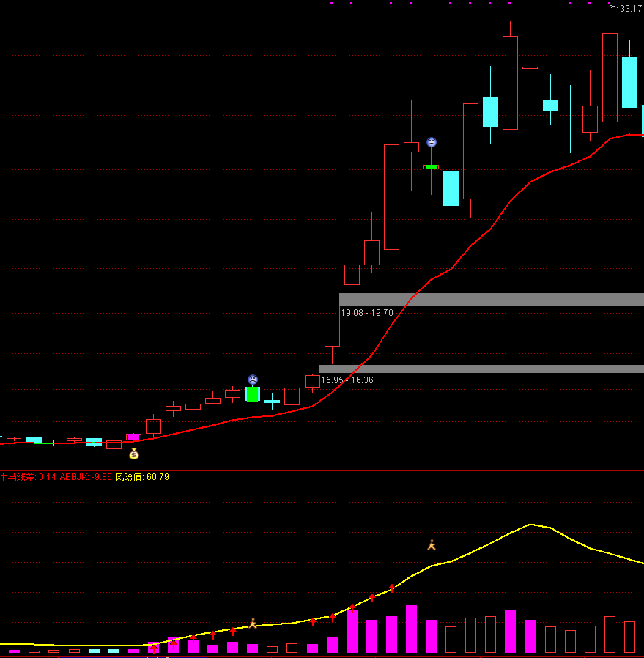This screenshot has height=658, width=644.
Task: Click the tall hollow red candle above the 19.08 band
Action: pyautogui.click(x=391, y=196)
